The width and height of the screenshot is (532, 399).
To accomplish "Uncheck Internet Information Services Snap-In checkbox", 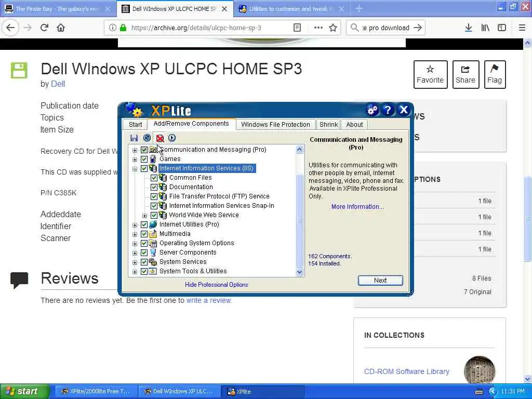I will [x=154, y=206].
